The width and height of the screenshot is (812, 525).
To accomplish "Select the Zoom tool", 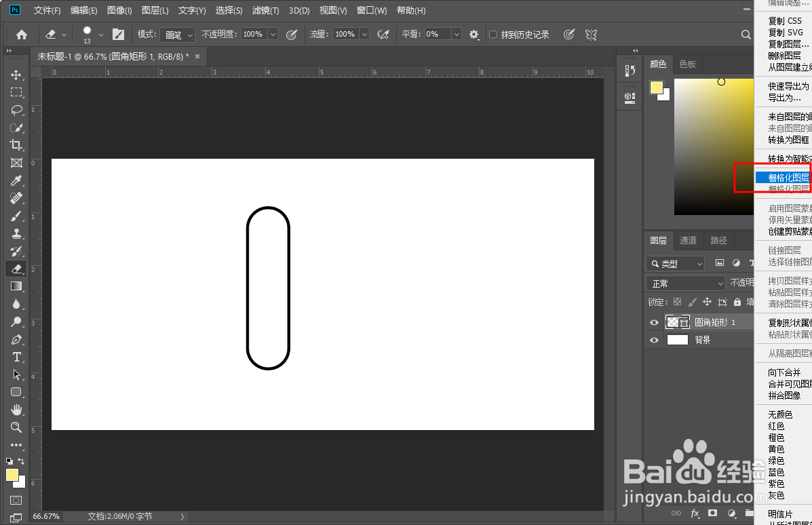I will click(x=16, y=427).
